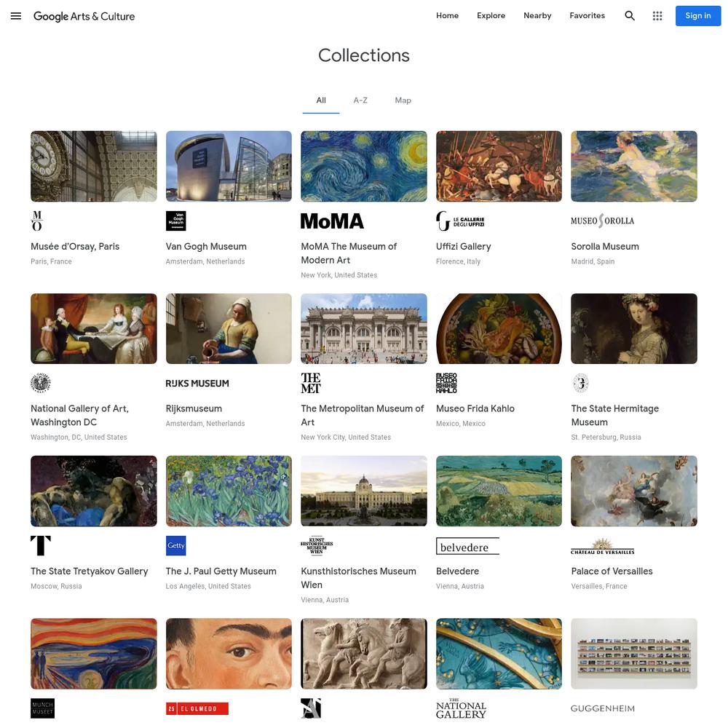This screenshot has width=728, height=728.
Task: Click the blue Getty logo
Action: tap(176, 545)
